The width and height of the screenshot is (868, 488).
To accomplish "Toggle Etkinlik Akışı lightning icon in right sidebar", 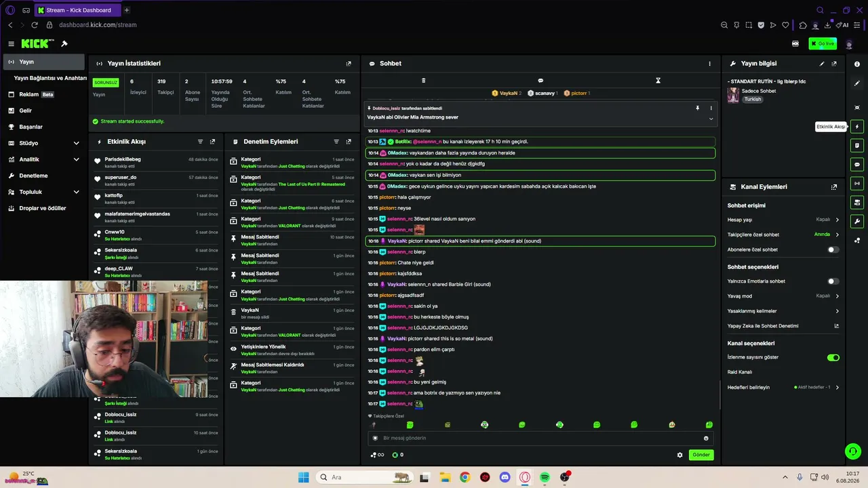I will tap(857, 127).
